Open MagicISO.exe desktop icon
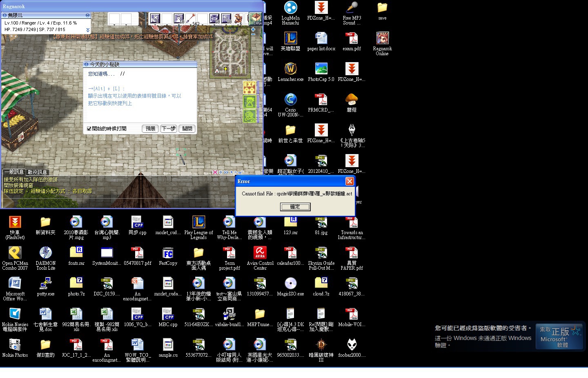Screen dimensions: 588x378 click(x=290, y=286)
